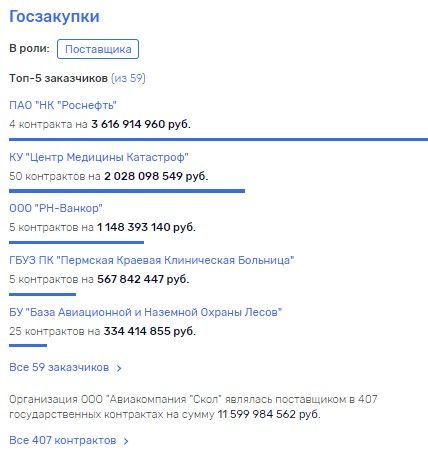Viewport: 428px width, 453px height.
Task: Select amount 3 616 914 960 руб.
Action: (x=141, y=124)
